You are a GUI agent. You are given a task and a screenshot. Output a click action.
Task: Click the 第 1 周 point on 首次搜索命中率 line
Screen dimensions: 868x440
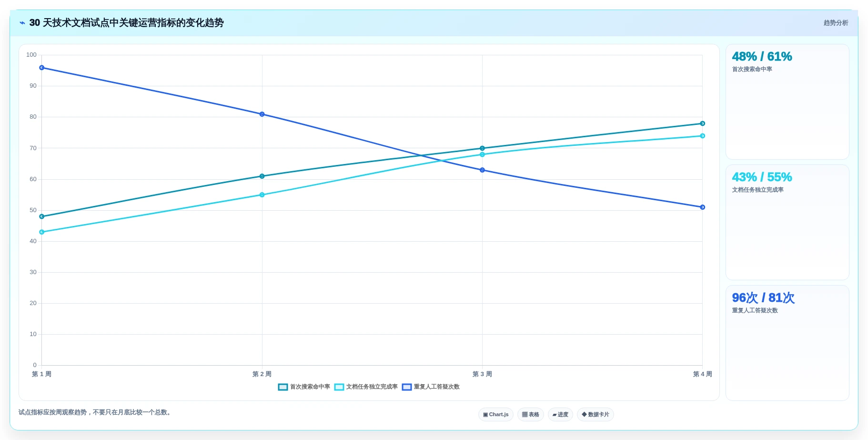42,216
